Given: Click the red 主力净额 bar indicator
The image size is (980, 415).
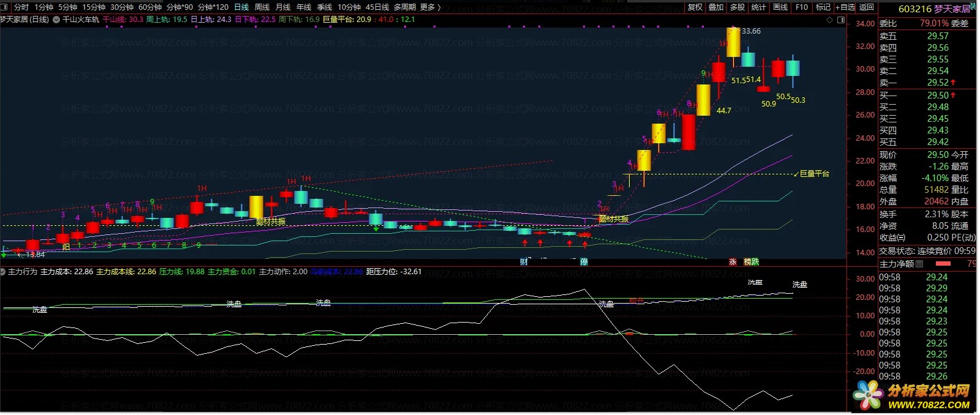Looking at the screenshot, I should [x=943, y=264].
